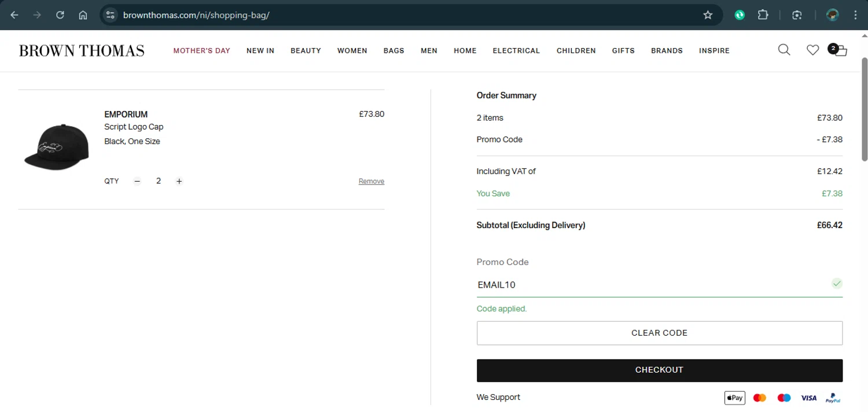Click the Visa payment icon
This screenshot has width=868, height=412.
pos(808,398)
